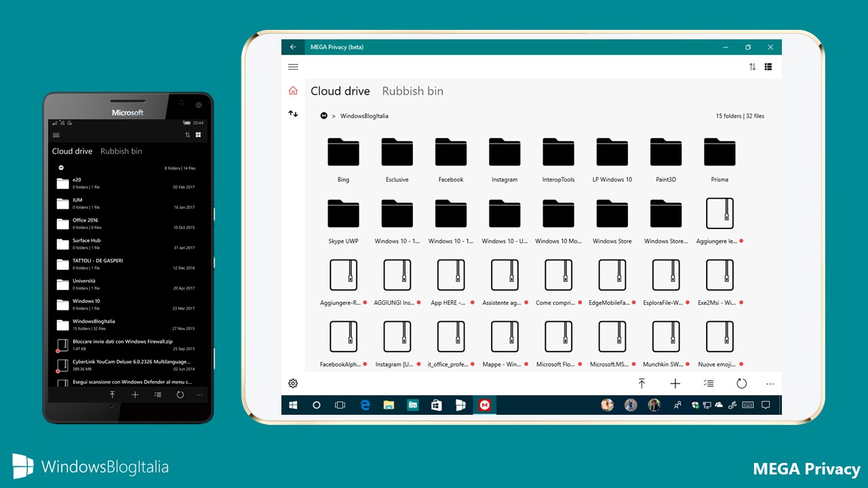
Task: Open Università folder on phone
Action: (x=128, y=284)
